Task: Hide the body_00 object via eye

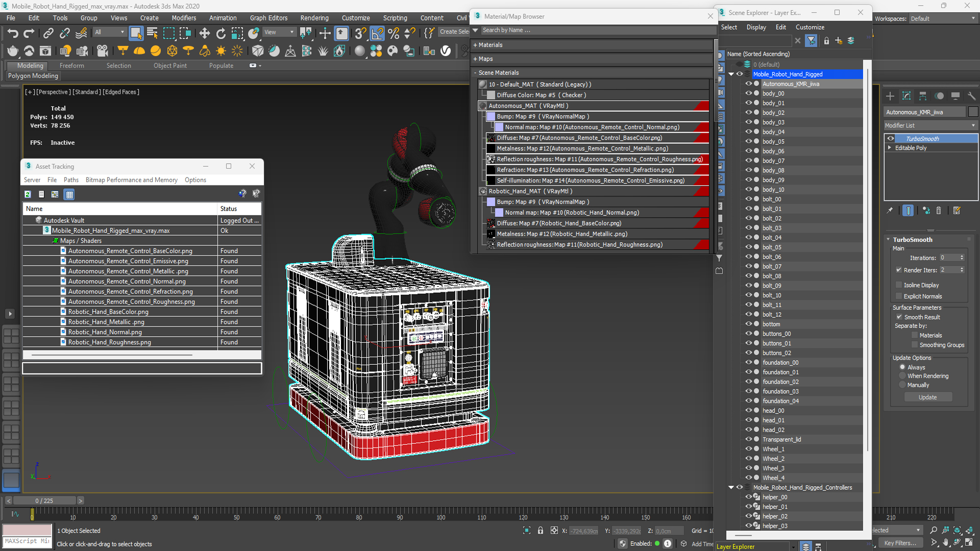Action: click(x=748, y=93)
